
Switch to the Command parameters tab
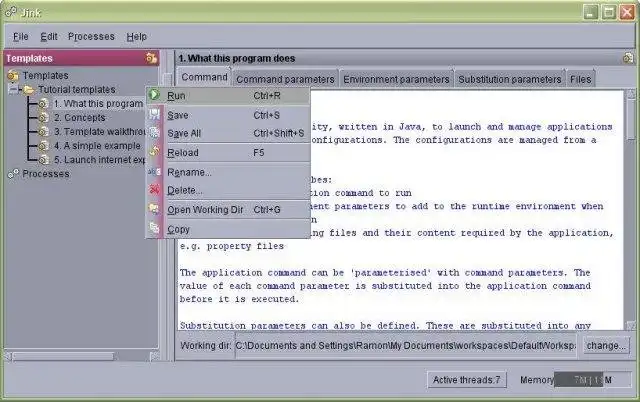point(285,79)
